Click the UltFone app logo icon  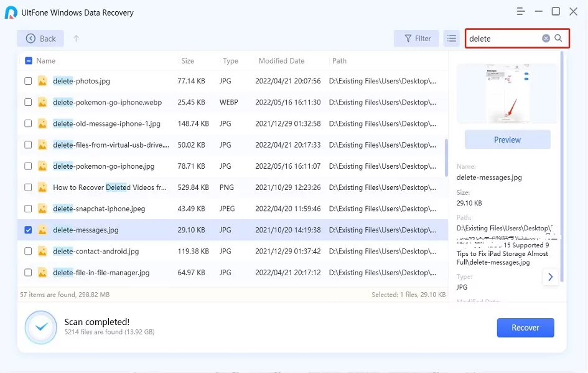11,12
